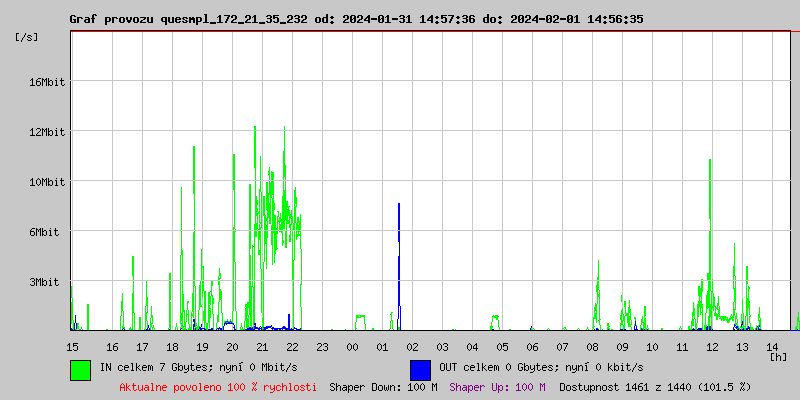Click the x-axis hour label '23'
800x400 pixels.
[322, 347]
